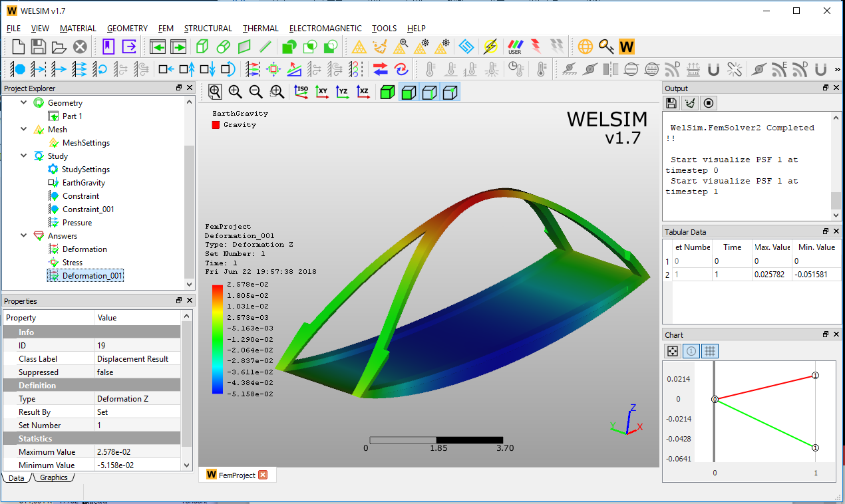Switch to XZ view

[363, 92]
